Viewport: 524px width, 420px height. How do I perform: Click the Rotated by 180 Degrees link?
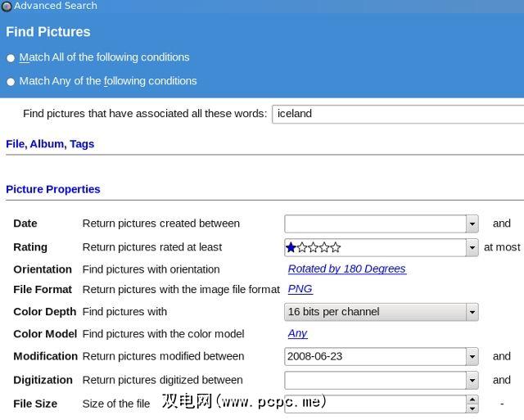[x=346, y=269]
